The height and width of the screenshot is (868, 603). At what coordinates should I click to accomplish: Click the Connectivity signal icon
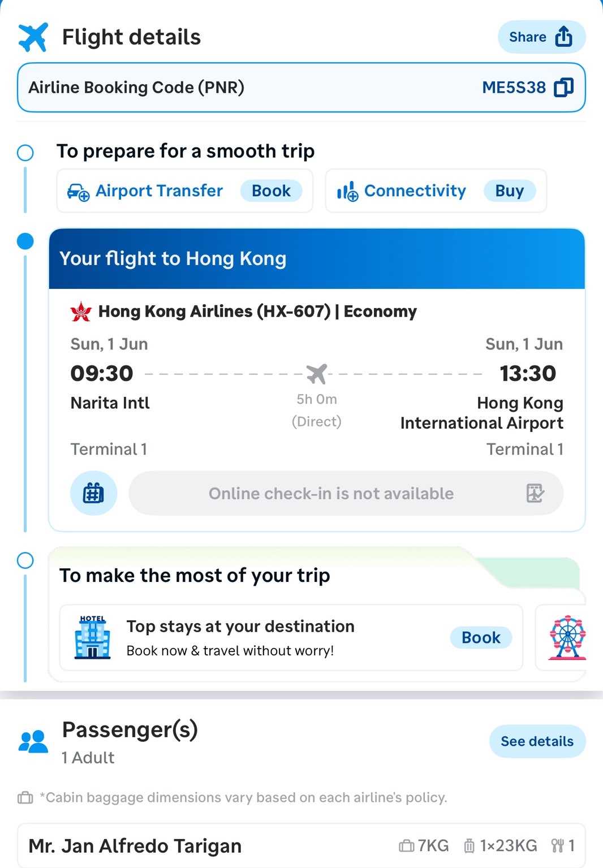click(347, 192)
